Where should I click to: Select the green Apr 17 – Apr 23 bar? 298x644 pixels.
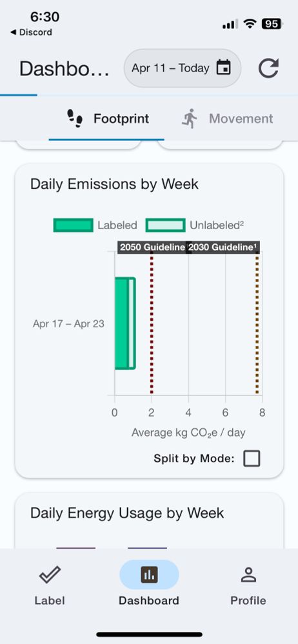click(x=125, y=323)
